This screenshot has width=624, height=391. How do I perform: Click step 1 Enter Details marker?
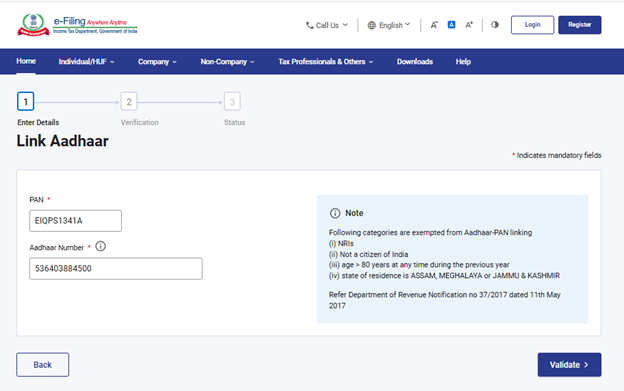[x=25, y=102]
